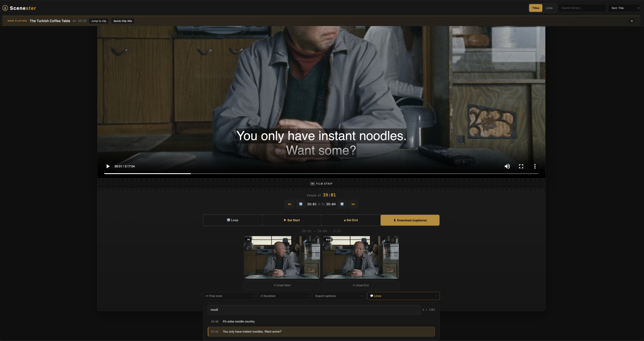Select the IN frame thumbnail
The height and width of the screenshot is (341, 644).
[x=282, y=257]
